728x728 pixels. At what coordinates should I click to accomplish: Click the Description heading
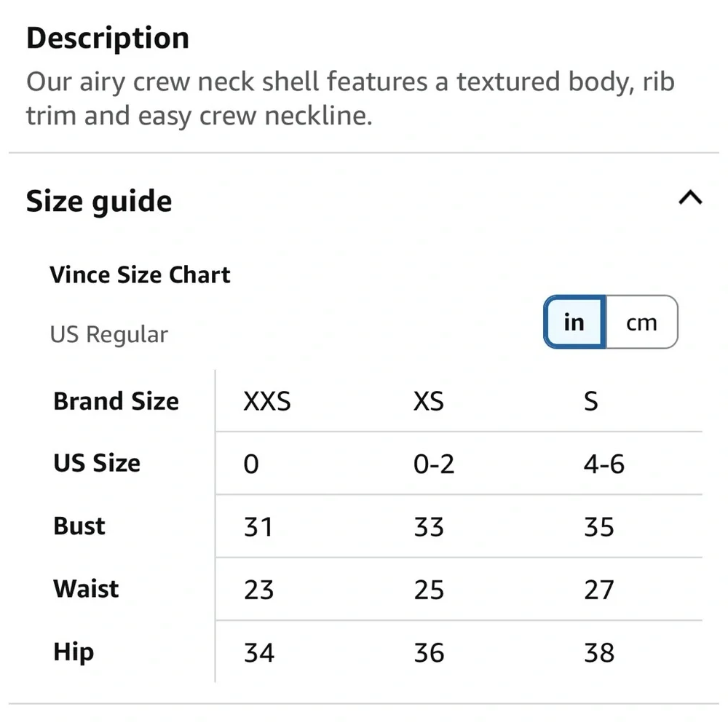point(107,37)
